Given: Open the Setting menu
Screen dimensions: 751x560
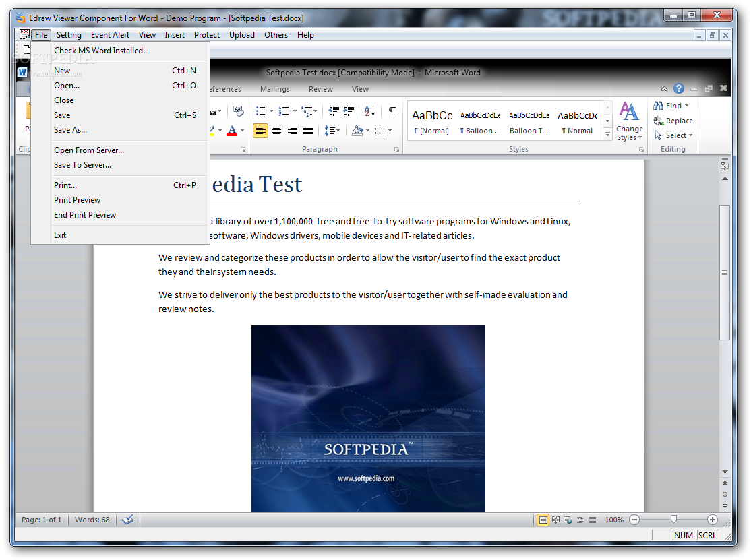Looking at the screenshot, I should (x=69, y=35).
